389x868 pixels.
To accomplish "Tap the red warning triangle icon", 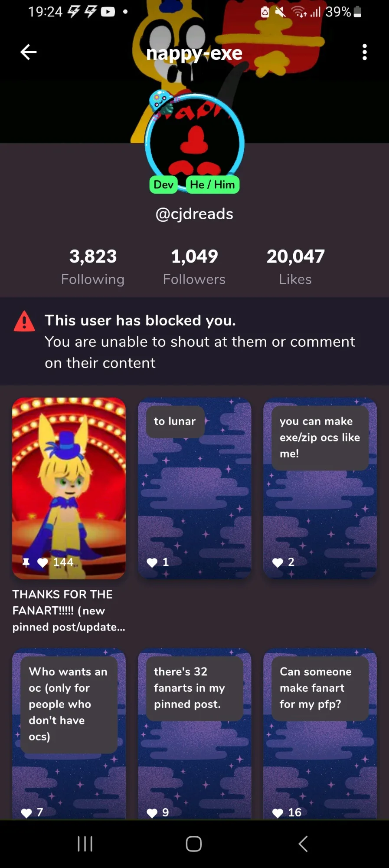I will 24,322.
